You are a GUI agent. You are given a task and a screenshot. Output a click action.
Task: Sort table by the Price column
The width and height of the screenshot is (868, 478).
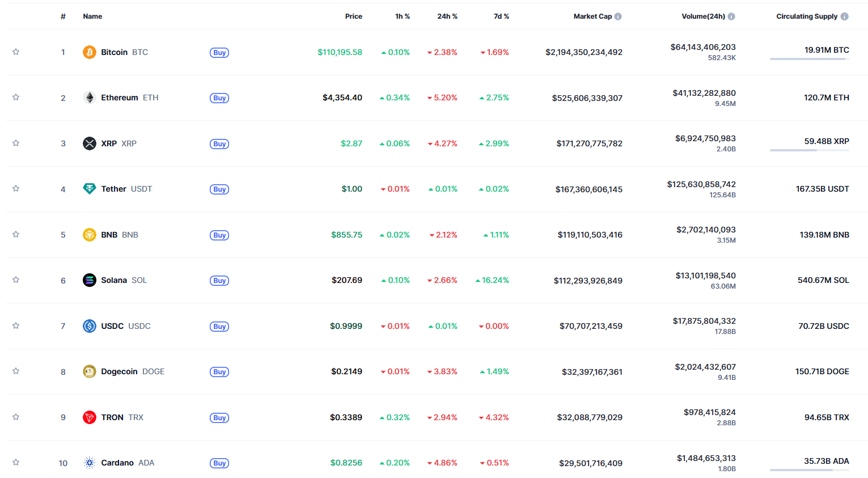(x=354, y=16)
